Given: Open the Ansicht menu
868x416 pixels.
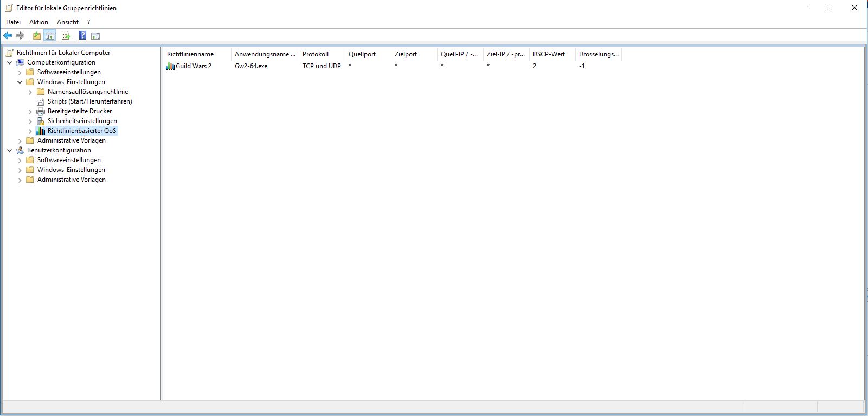Looking at the screenshot, I should click(x=68, y=22).
